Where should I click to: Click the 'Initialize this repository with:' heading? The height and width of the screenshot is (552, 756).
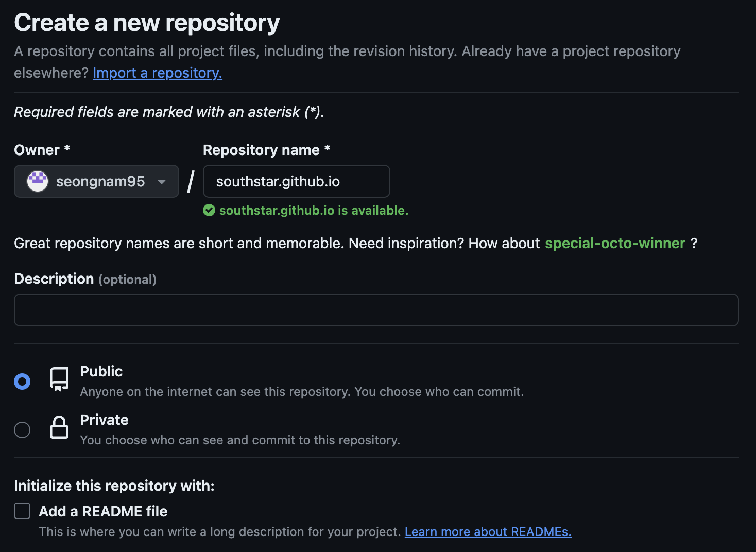coord(114,486)
